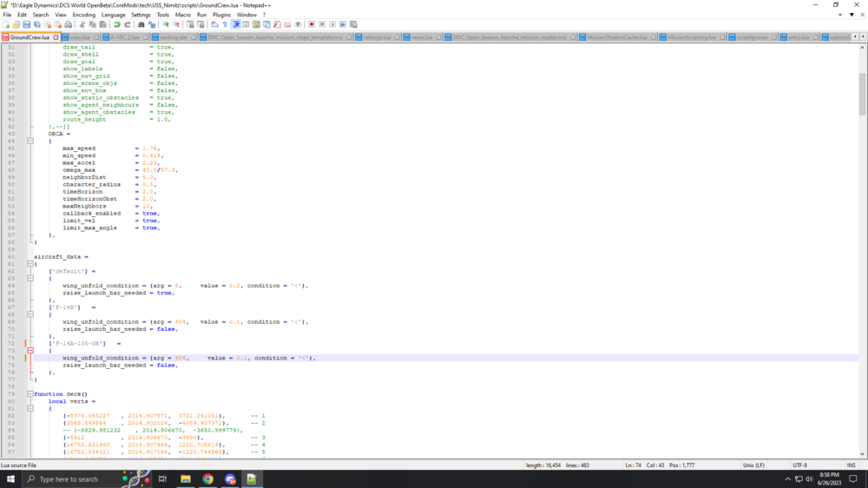The width and height of the screenshot is (868, 488).
Task: Open the User Defined Language dialog icon
Action: point(246,24)
